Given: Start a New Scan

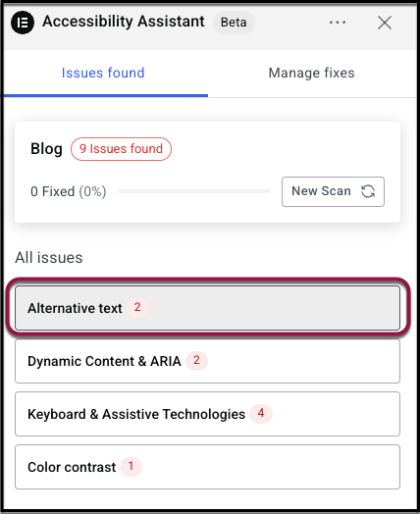Looking at the screenshot, I should pyautogui.click(x=333, y=191).
